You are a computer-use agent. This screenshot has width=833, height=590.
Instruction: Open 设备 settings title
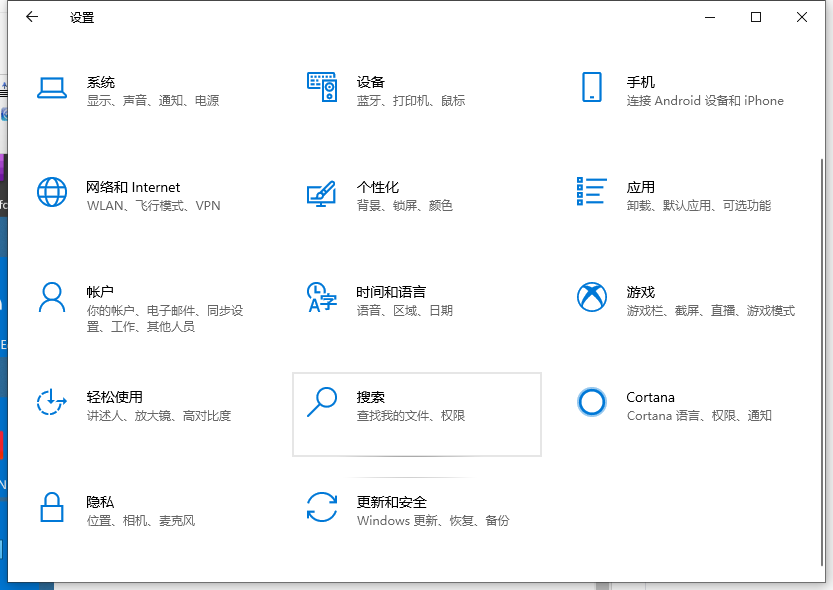pyautogui.click(x=370, y=82)
